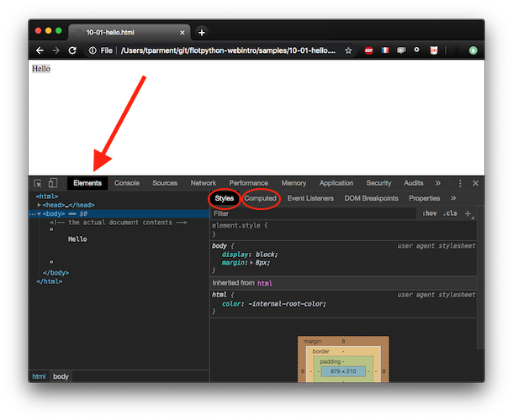Add a new style rule with plus icon
The height and width of the screenshot is (420, 513).
click(468, 213)
